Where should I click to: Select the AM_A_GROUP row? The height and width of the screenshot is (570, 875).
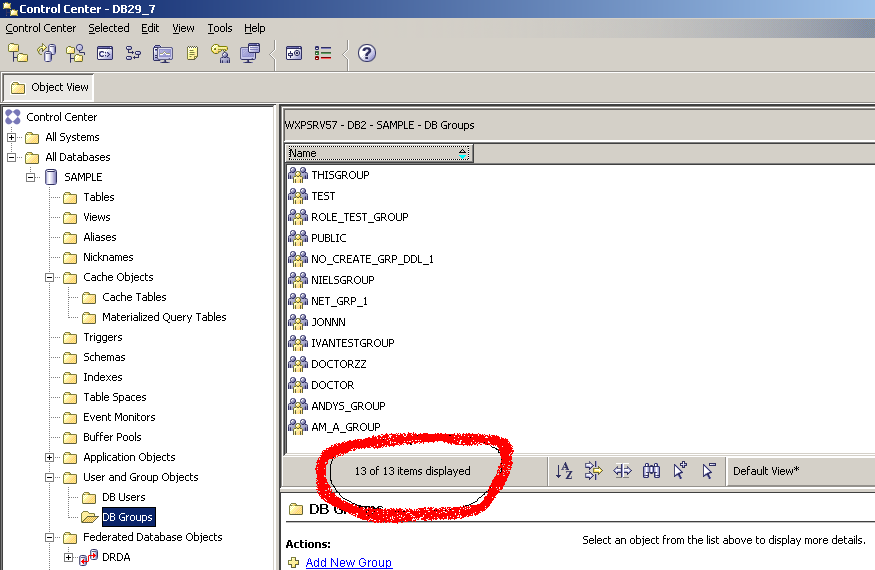click(335, 427)
